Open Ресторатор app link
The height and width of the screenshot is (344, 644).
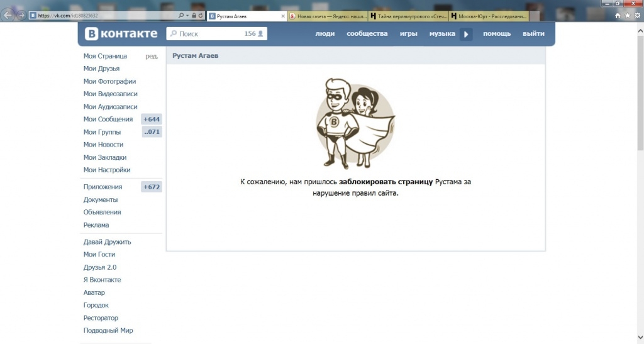pyautogui.click(x=101, y=318)
